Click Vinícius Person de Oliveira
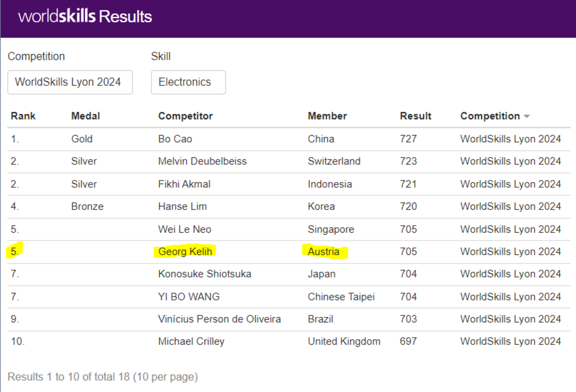 coord(219,319)
